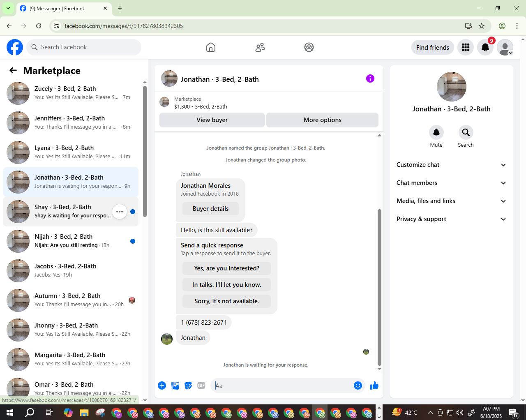Screen dimensions: 526x420
Task: Open Autumn · 3-Bed, 2-Bath conversation
Action: click(x=71, y=300)
